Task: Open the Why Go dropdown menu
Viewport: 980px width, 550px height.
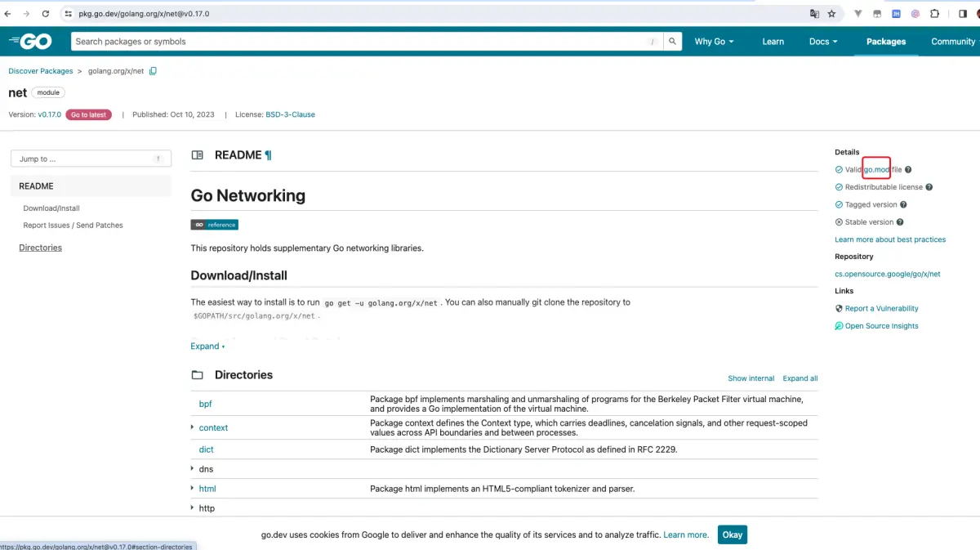Action: (714, 42)
